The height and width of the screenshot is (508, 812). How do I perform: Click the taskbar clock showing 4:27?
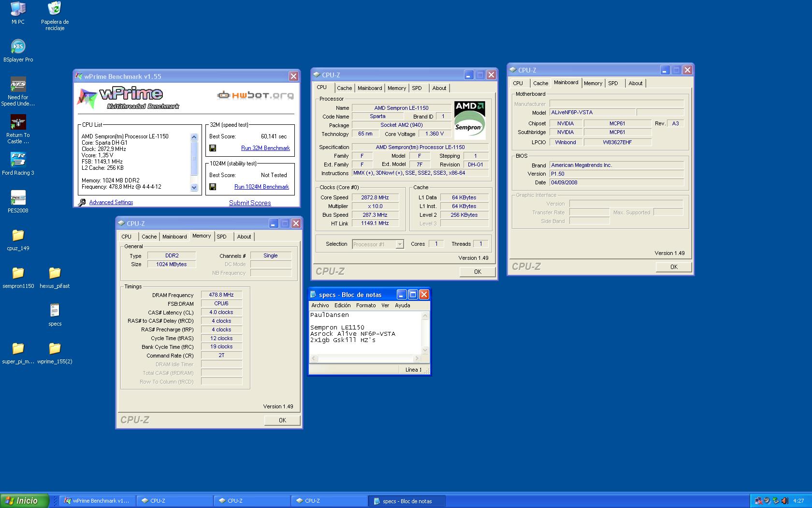tap(798, 501)
